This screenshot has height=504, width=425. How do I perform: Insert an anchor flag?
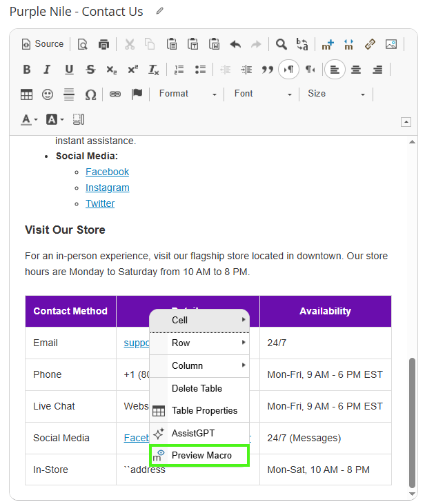coord(137,94)
